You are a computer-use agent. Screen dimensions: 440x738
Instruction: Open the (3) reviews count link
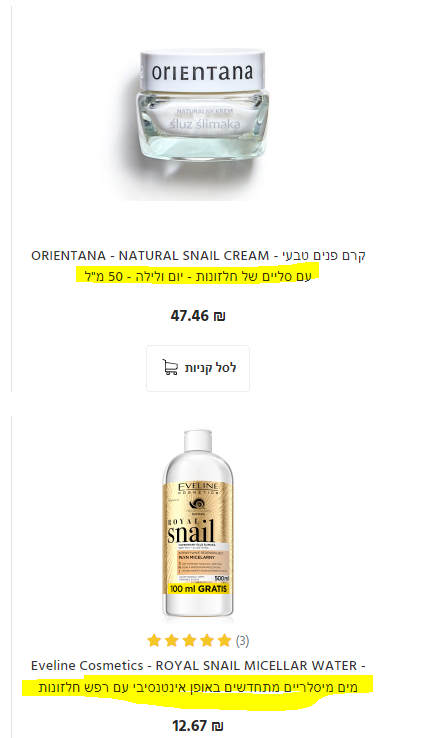coord(242,641)
